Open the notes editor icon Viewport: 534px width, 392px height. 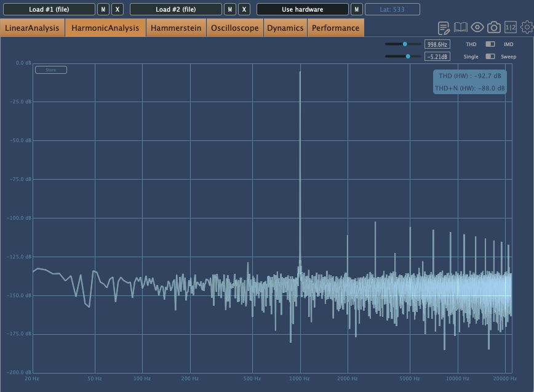coord(444,28)
